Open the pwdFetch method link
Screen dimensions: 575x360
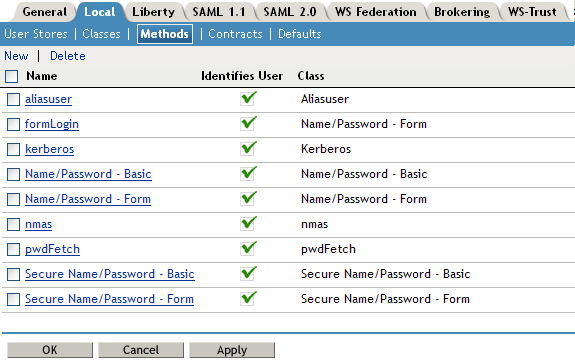[x=52, y=249]
